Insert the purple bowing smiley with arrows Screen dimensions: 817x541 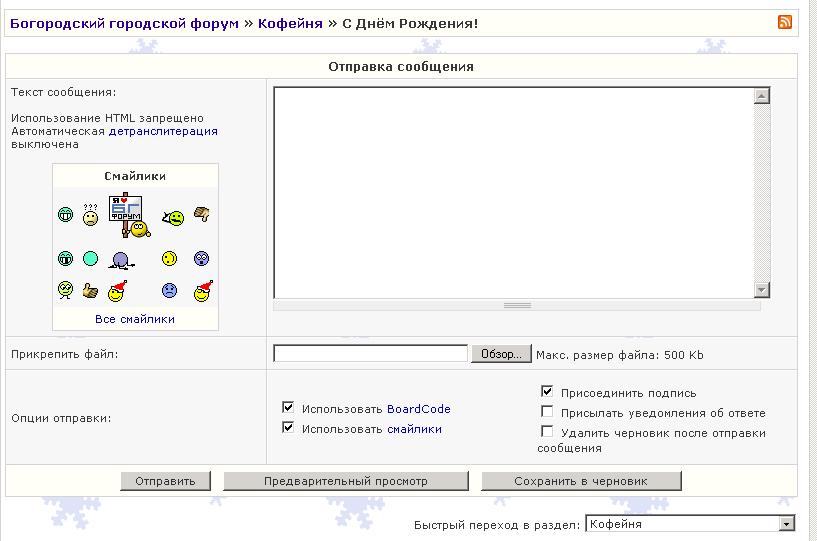point(122,260)
